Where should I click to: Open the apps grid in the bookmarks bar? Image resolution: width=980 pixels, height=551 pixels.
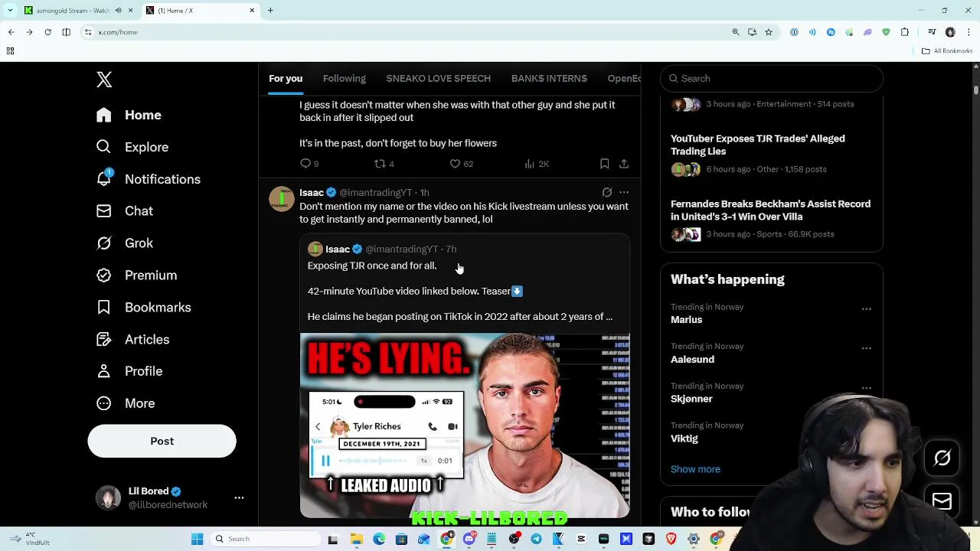10,51
